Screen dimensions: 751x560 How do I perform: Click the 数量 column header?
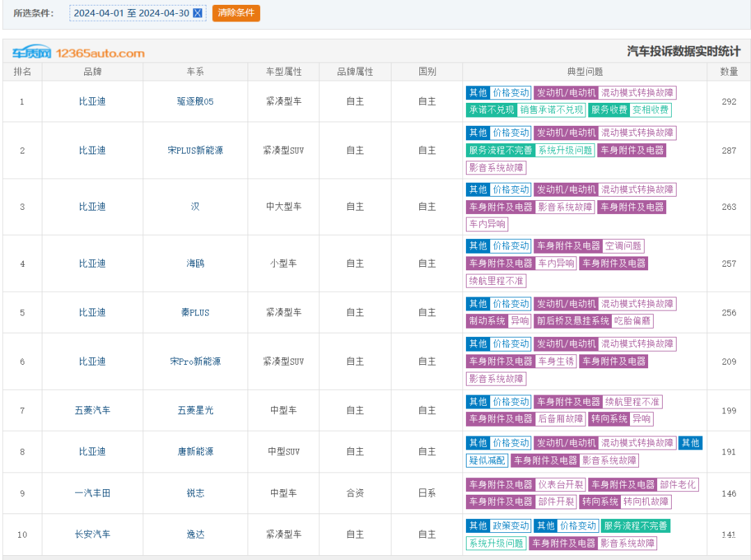pos(729,72)
